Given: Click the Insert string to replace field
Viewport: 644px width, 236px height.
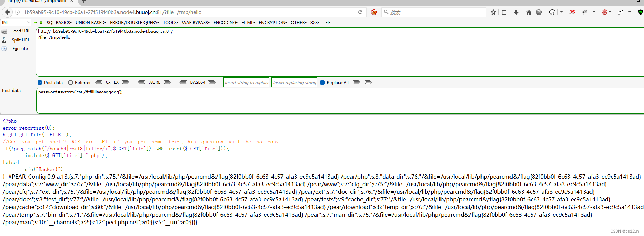Looking at the screenshot, I should click(x=246, y=82).
